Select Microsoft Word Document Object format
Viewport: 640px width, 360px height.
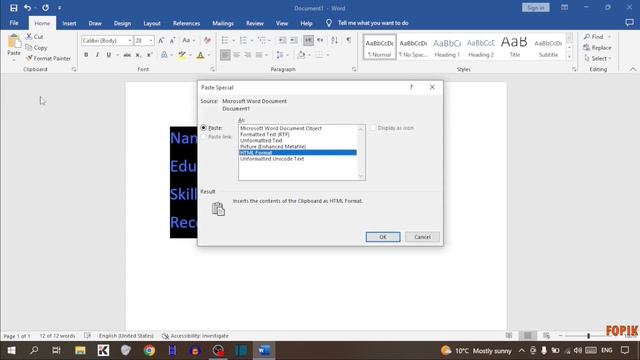pyautogui.click(x=281, y=128)
